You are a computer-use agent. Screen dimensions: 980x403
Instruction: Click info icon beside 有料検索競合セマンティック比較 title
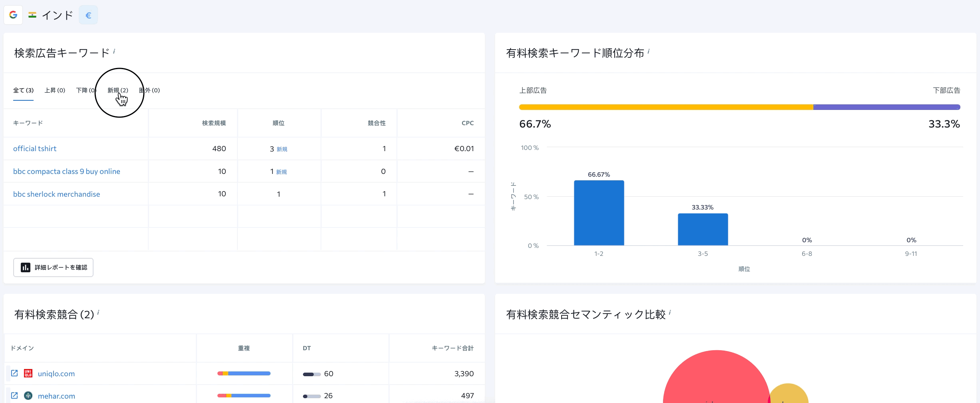pyautogui.click(x=670, y=313)
